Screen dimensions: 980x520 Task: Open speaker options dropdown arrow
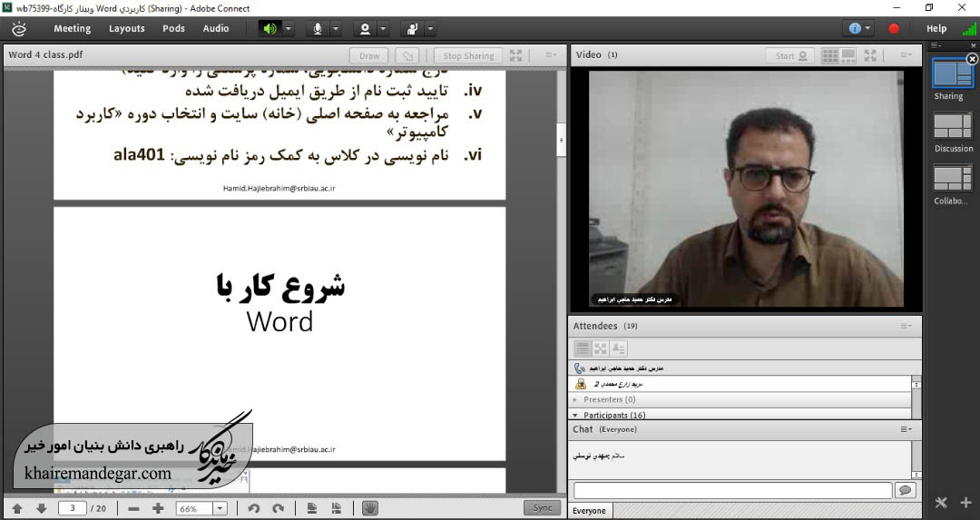click(289, 29)
